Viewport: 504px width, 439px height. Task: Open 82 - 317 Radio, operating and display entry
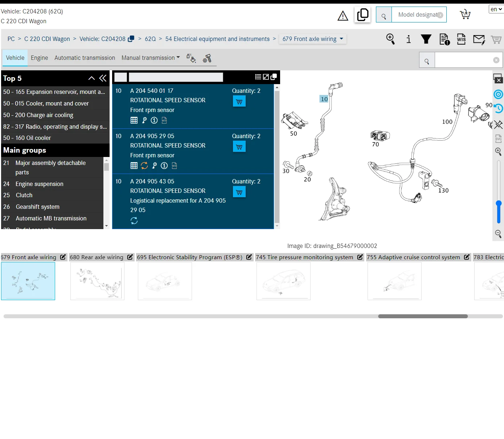(55, 127)
